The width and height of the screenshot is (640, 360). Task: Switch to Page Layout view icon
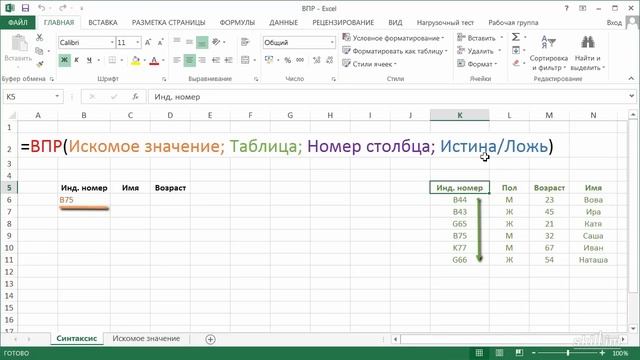click(499, 353)
